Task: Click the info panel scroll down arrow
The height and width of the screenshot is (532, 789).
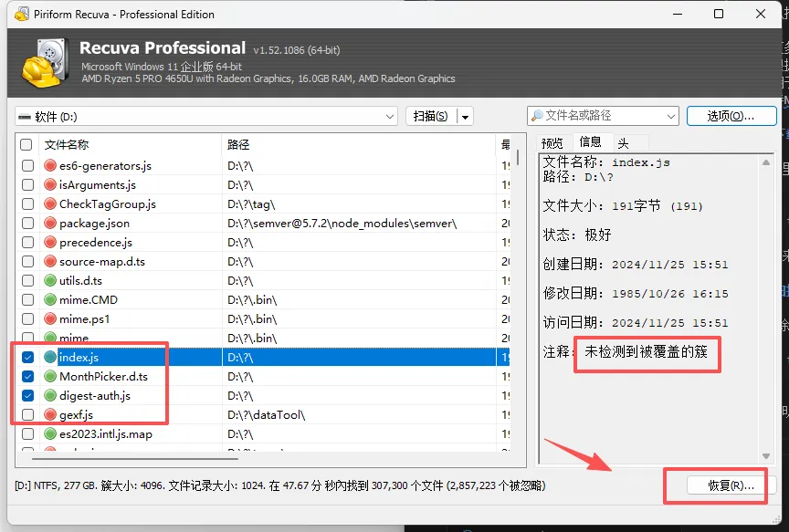Action: 766,456
